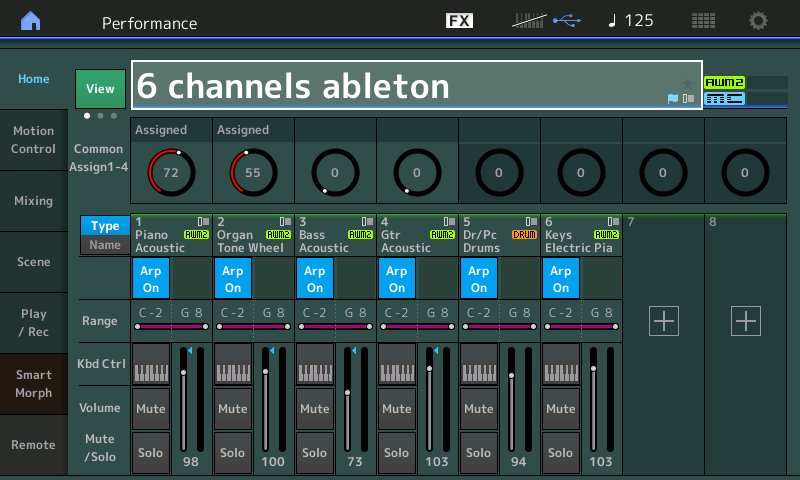This screenshot has height=480, width=800.
Task: Click the AWM2 badge on Bass part
Action: click(x=360, y=235)
